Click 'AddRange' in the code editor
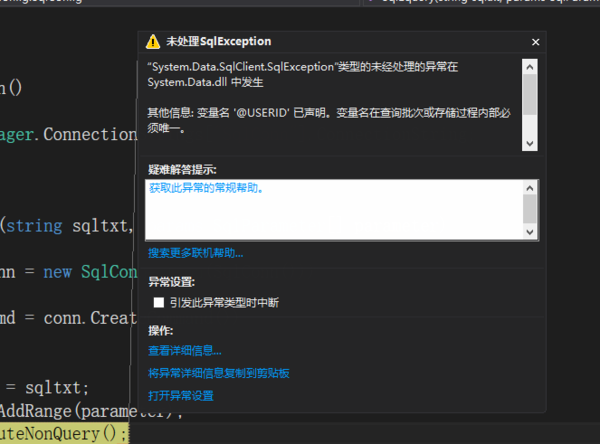This screenshot has height=444, width=600. [x=36, y=411]
